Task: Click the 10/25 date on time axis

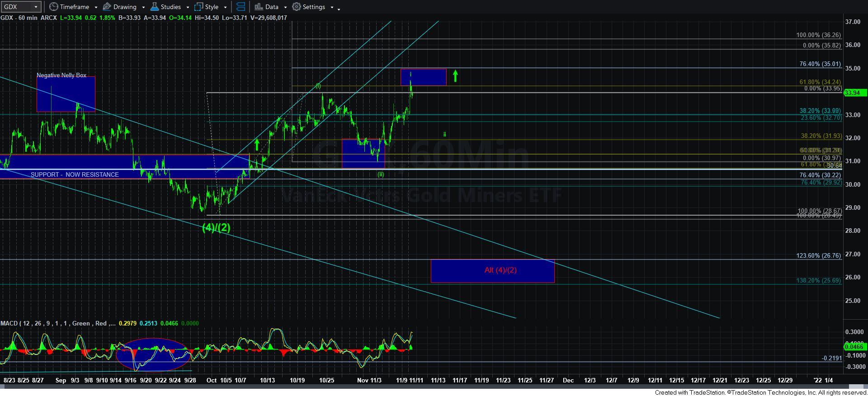Action: click(326, 380)
